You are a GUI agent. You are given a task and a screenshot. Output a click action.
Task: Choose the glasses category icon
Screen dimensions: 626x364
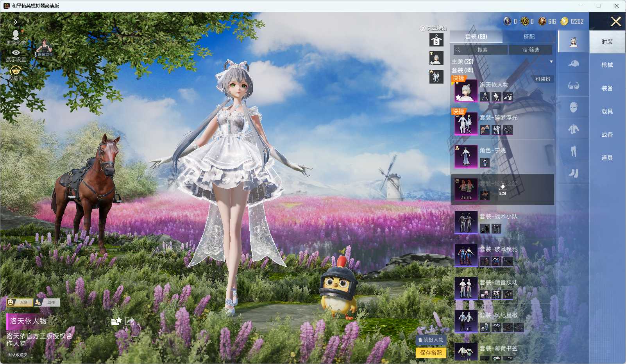tap(573, 86)
